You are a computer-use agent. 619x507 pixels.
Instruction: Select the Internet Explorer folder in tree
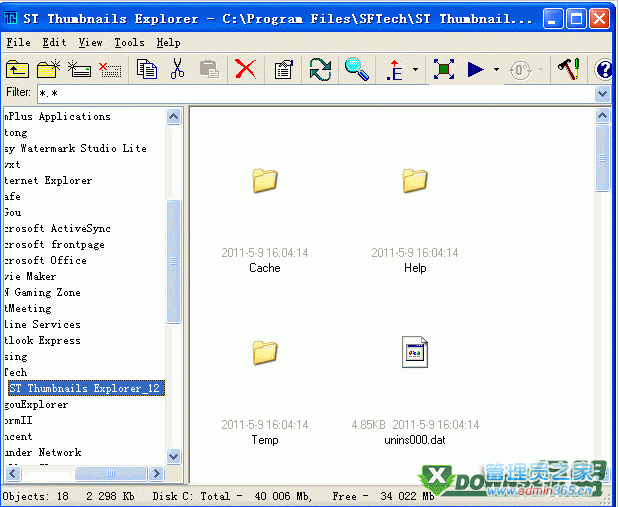click(48, 180)
